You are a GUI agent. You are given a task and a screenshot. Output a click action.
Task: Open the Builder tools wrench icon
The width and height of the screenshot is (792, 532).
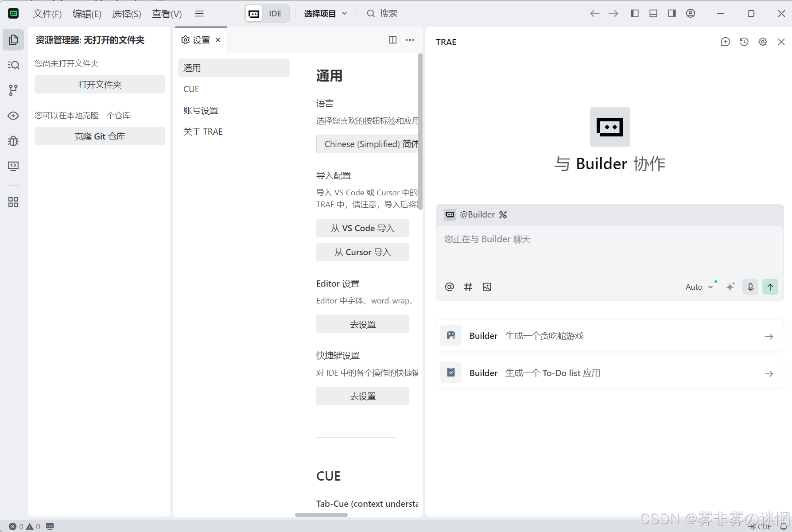pyautogui.click(x=503, y=215)
